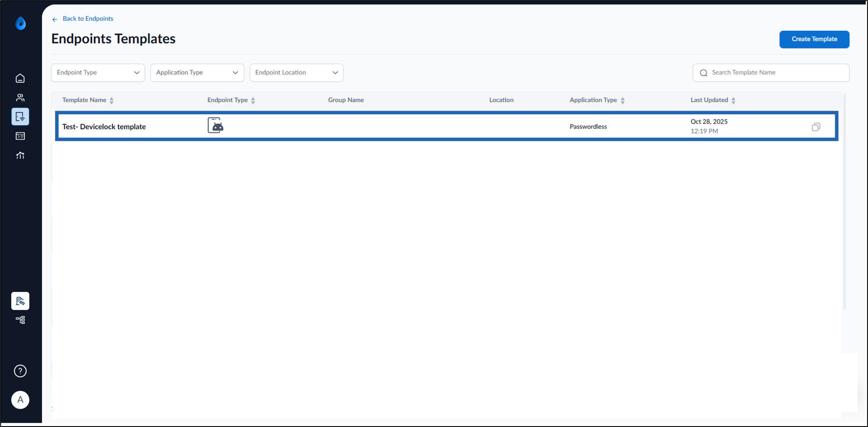Open the Test- Devicelock template entry
The width and height of the screenshot is (868, 427).
coord(104,127)
